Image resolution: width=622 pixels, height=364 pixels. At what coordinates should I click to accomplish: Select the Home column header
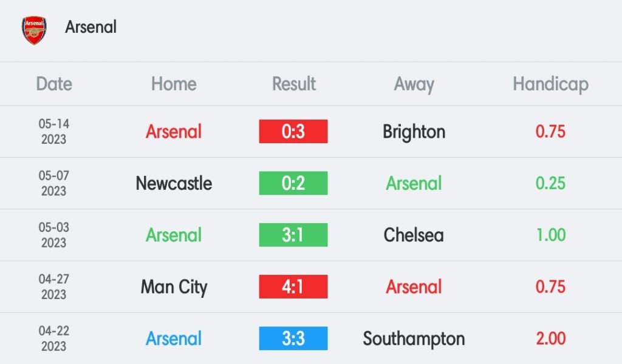coord(174,84)
